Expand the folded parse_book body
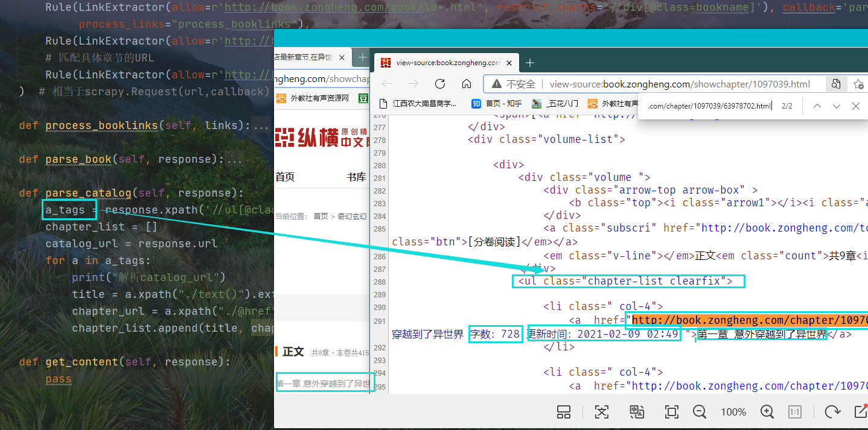This screenshot has height=430, width=868. 234,159
